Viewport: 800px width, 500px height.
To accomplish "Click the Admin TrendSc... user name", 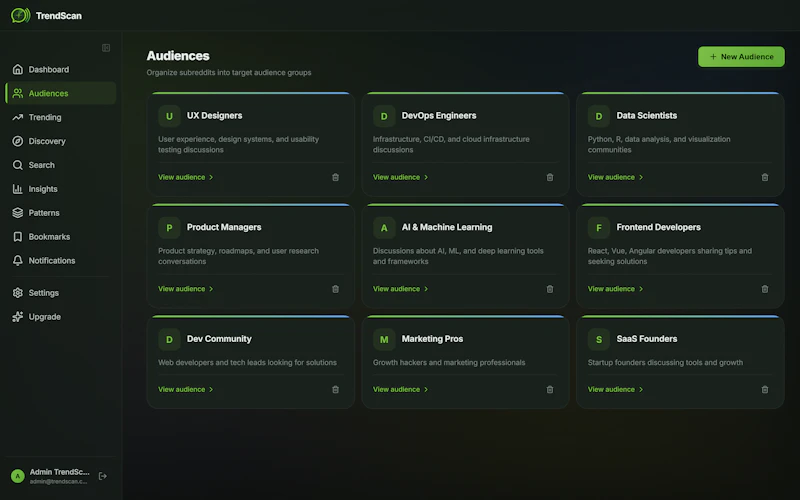I will pos(59,472).
